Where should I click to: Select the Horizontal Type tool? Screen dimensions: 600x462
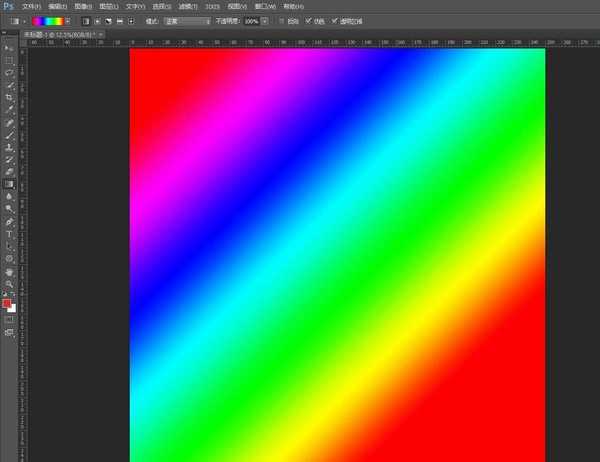click(9, 233)
